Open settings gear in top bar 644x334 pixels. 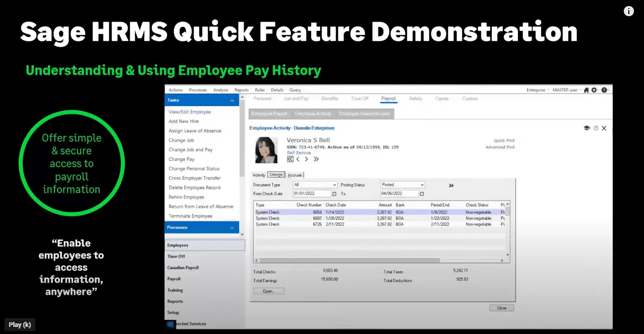tap(594, 90)
